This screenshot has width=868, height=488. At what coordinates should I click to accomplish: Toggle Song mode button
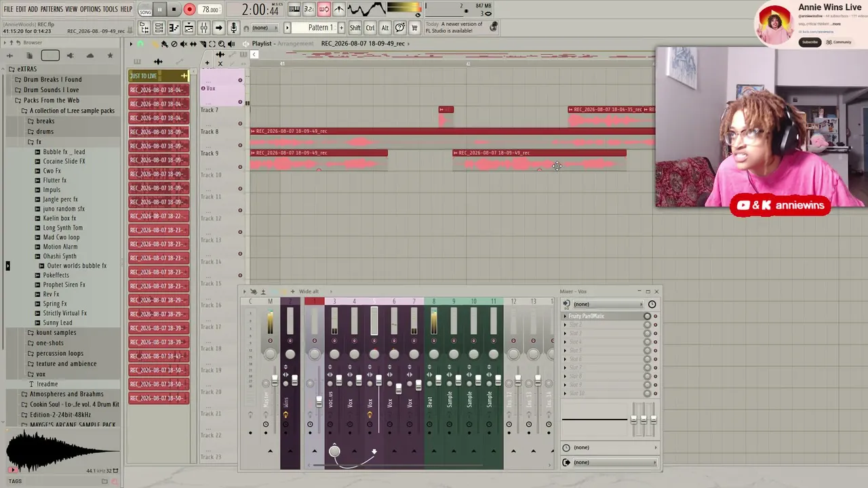coord(145,9)
